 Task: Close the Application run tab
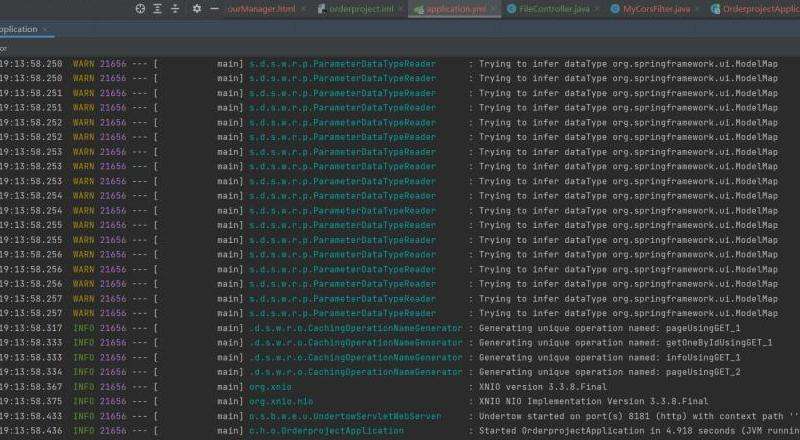[45, 30]
